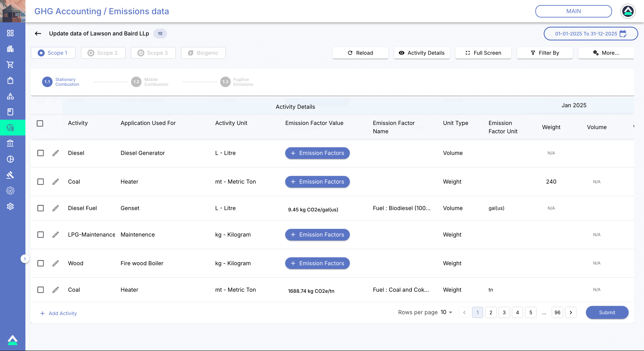
Task: Click the logo at sidebar bottom
Action: [x=12, y=340]
